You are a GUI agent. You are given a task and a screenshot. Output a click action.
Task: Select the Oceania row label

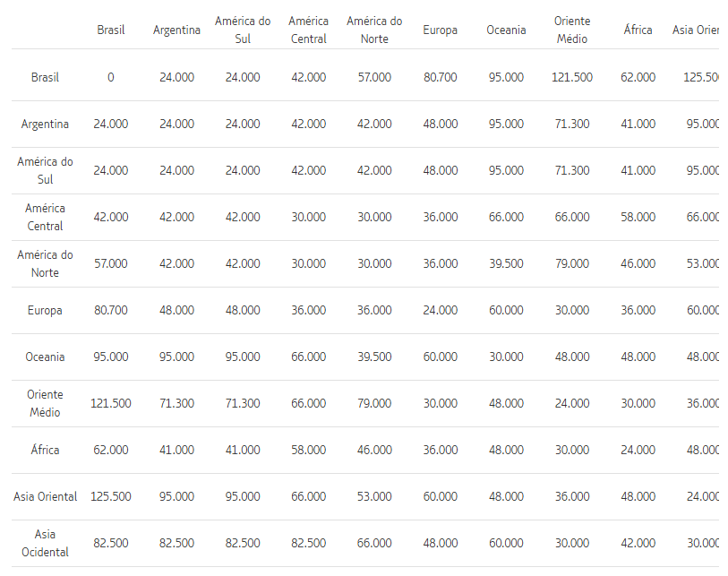[45, 357]
